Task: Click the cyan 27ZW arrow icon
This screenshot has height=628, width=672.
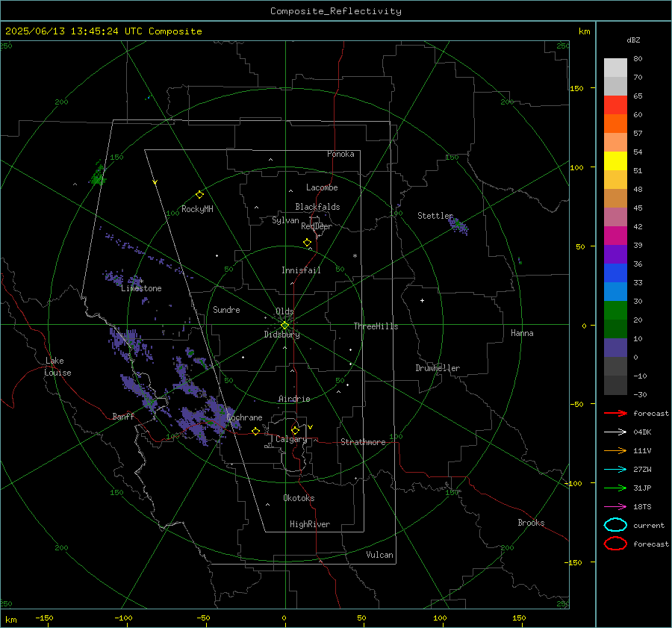Action: coord(615,470)
